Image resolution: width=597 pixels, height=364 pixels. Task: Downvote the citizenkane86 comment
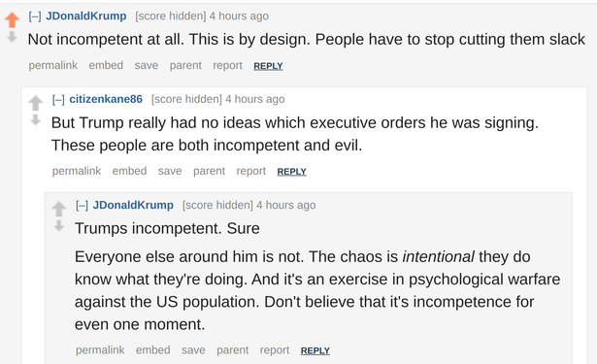(35, 120)
